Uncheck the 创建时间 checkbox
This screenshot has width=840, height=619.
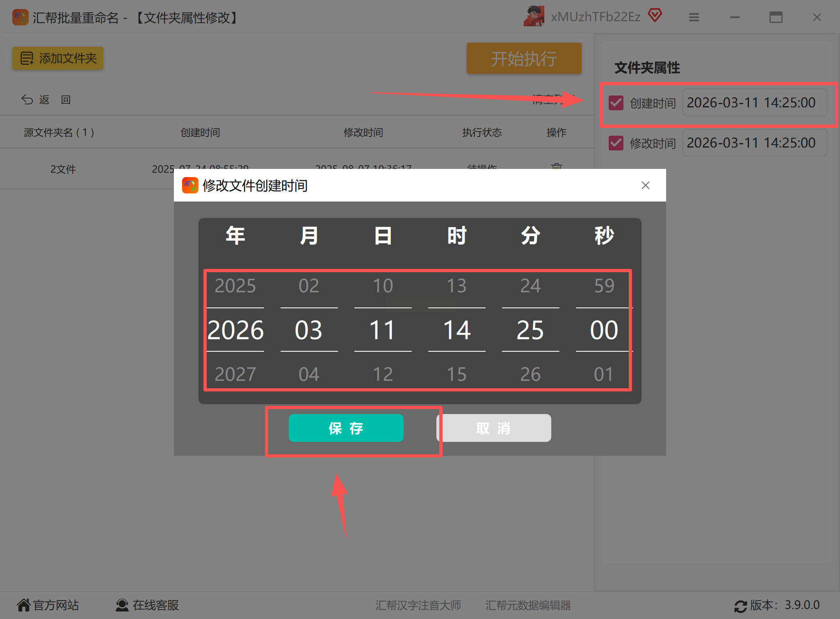click(x=616, y=103)
